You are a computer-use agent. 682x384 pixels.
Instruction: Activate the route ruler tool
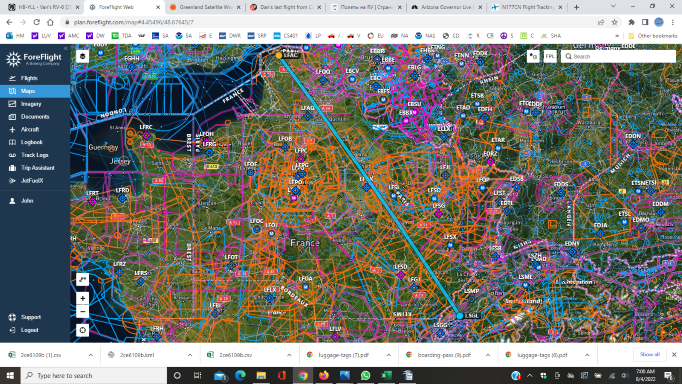(83, 279)
